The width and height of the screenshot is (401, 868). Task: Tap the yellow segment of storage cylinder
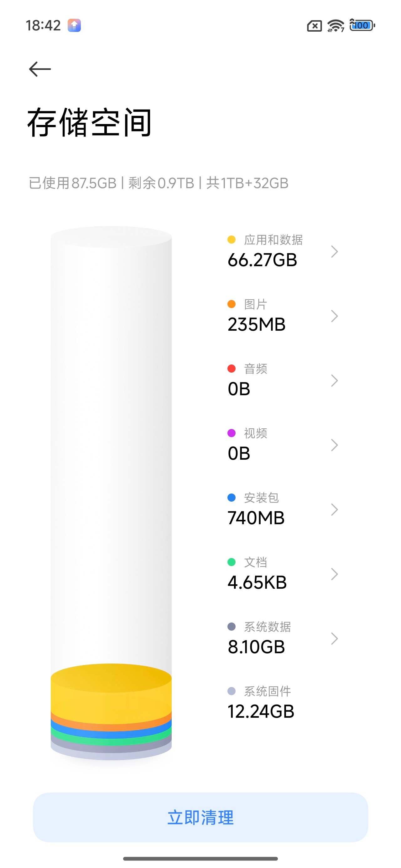click(111, 694)
